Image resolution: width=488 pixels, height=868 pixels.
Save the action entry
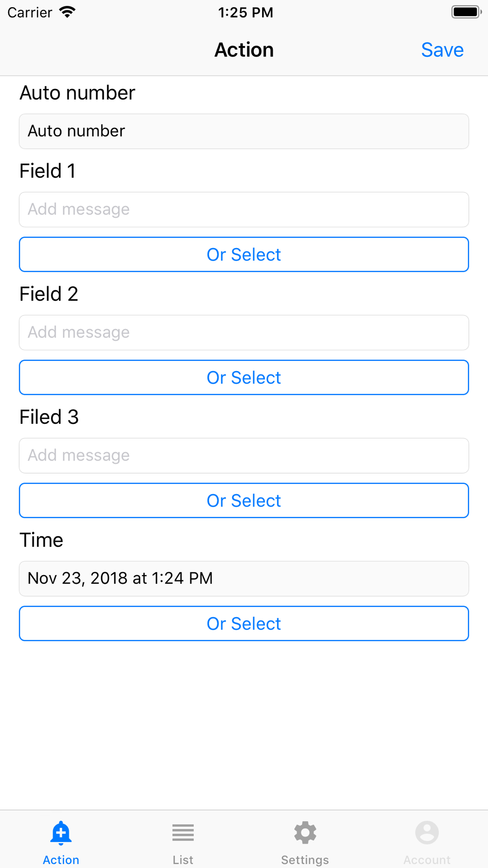[x=442, y=50]
